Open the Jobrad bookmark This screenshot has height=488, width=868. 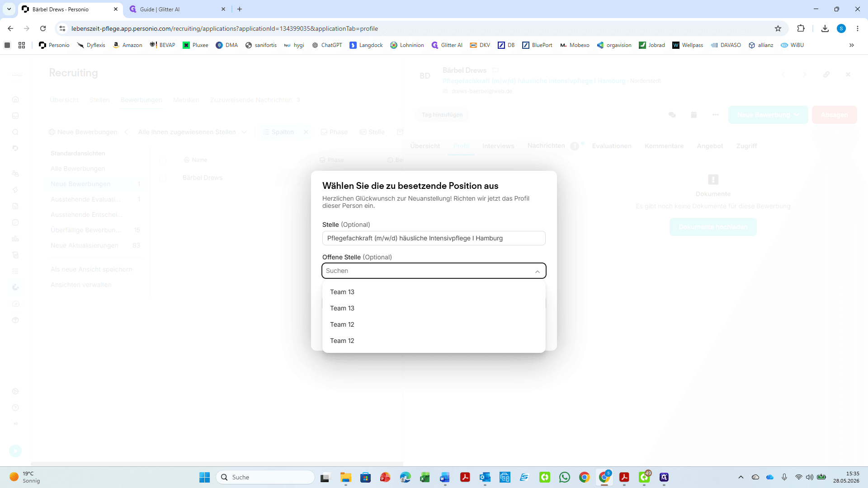pyautogui.click(x=652, y=45)
